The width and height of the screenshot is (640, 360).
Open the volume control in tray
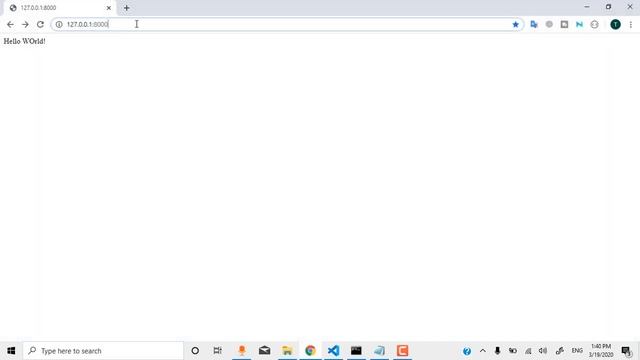pyautogui.click(x=543, y=351)
